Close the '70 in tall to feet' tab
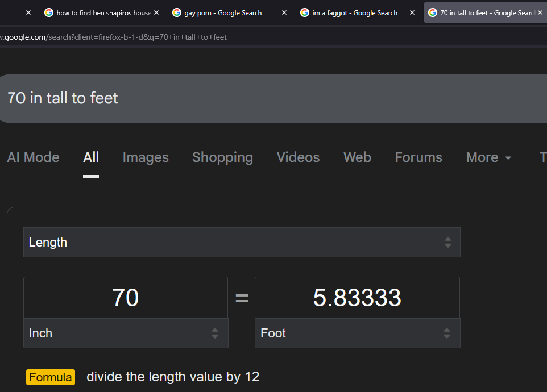Screen dimensions: 547x392 pyautogui.click(x=540, y=12)
